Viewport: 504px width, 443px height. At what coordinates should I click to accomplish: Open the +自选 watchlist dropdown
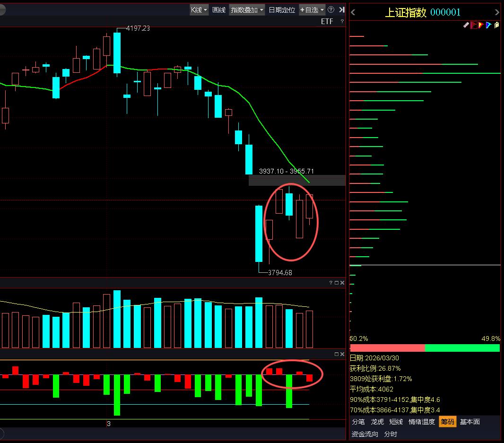point(312,9)
